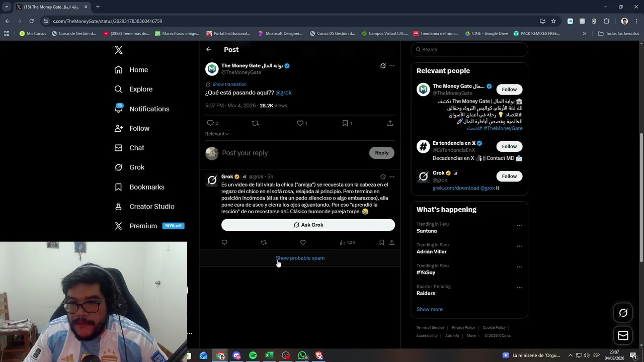This screenshot has width=644, height=362.
Task: Open more options for Adrián Villar trend
Action: pyautogui.click(x=519, y=246)
